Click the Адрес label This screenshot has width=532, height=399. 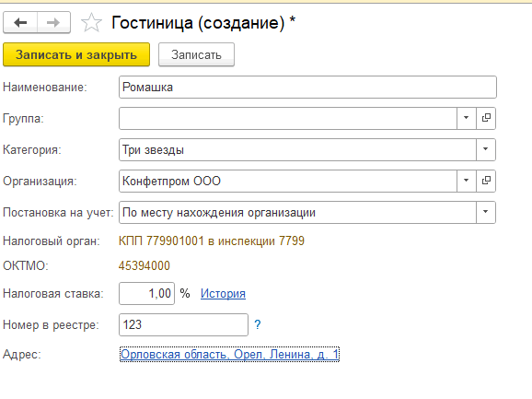22,354
